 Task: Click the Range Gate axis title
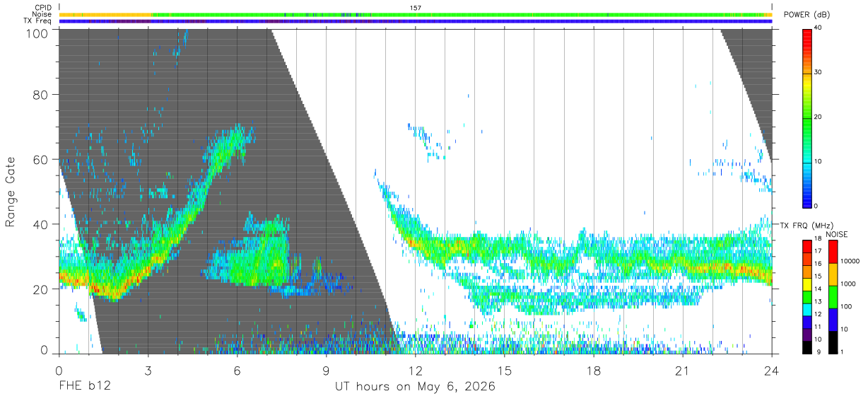11,192
